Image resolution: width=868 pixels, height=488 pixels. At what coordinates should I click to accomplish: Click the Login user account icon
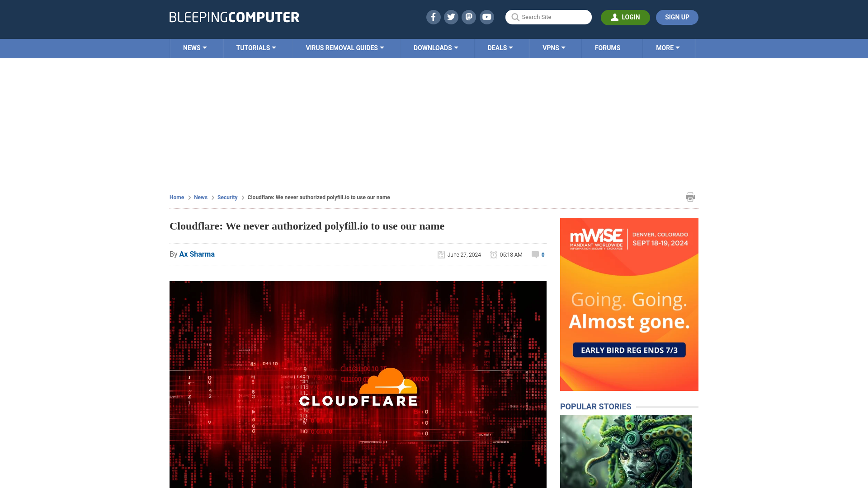[615, 17]
